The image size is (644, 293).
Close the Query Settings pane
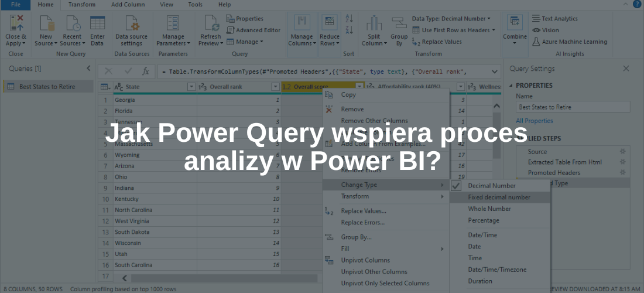click(x=626, y=69)
